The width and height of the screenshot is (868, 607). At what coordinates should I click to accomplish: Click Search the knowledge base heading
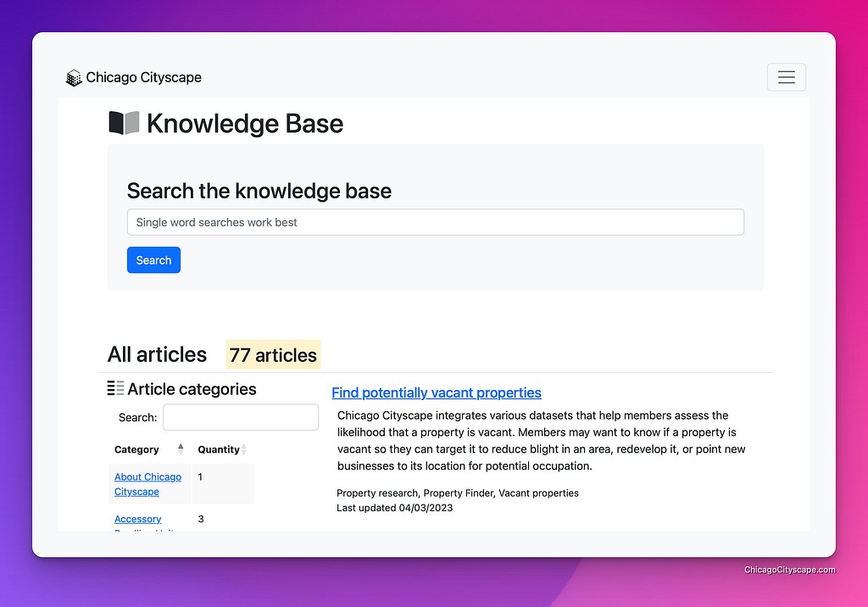(259, 191)
